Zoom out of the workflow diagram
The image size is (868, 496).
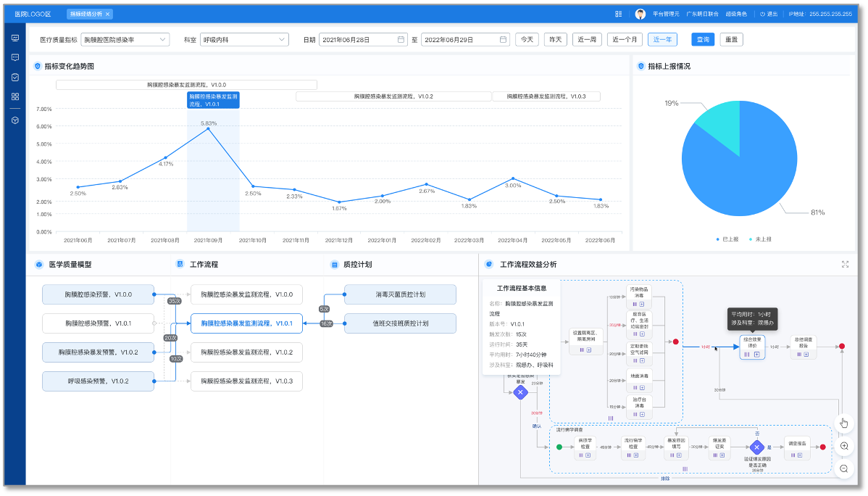843,469
